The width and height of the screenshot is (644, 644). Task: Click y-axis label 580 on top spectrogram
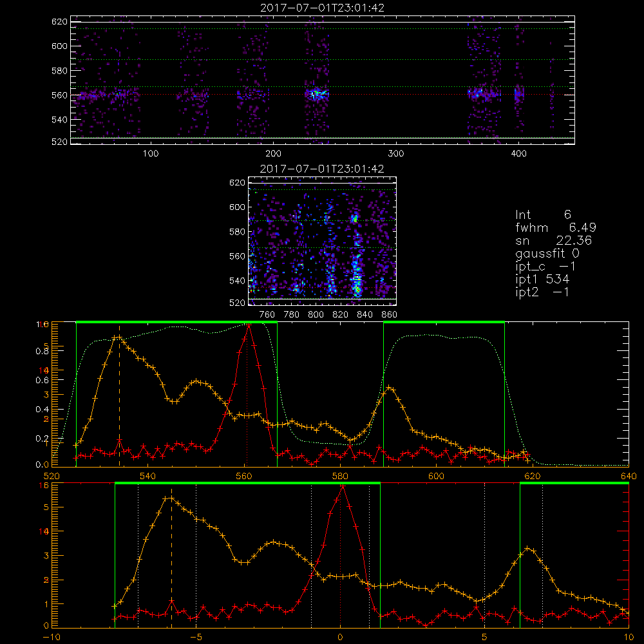[x=59, y=71]
